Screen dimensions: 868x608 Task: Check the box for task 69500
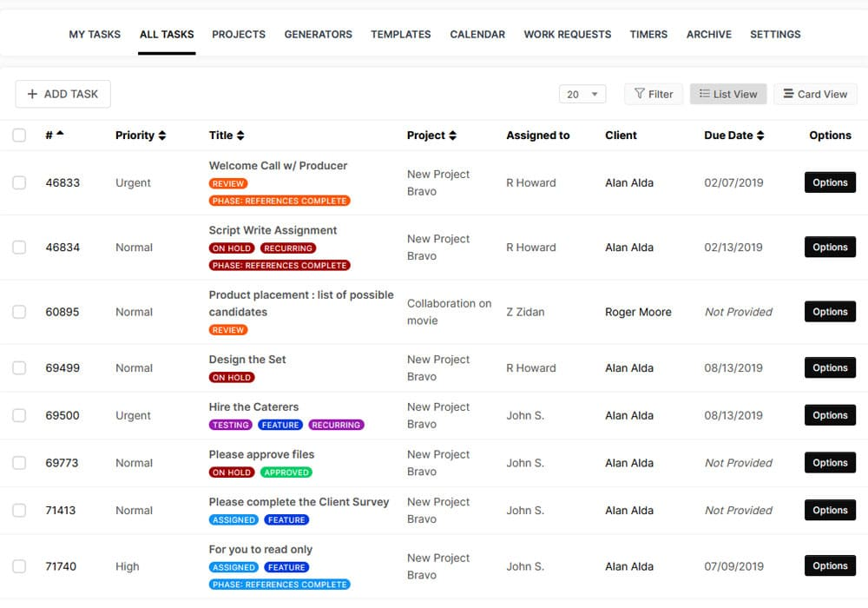click(x=19, y=415)
